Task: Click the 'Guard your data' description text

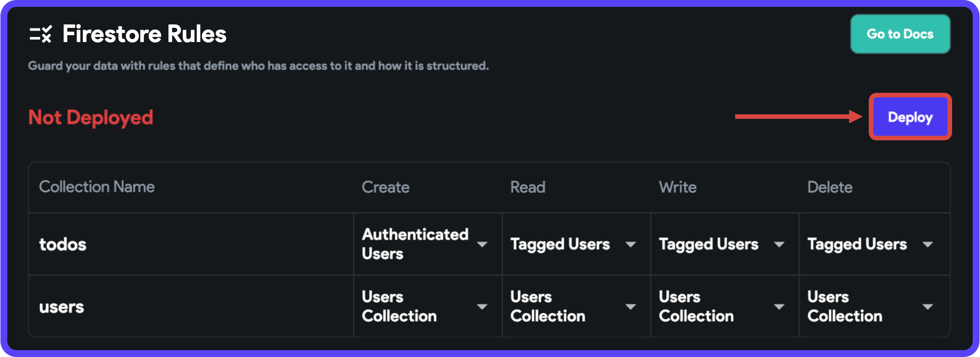Action: pyautogui.click(x=258, y=66)
